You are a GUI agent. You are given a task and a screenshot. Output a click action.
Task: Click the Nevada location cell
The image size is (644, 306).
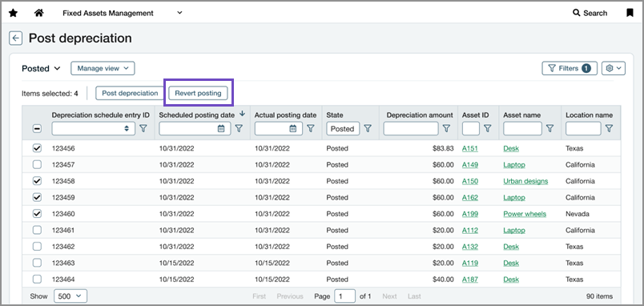[x=578, y=214]
